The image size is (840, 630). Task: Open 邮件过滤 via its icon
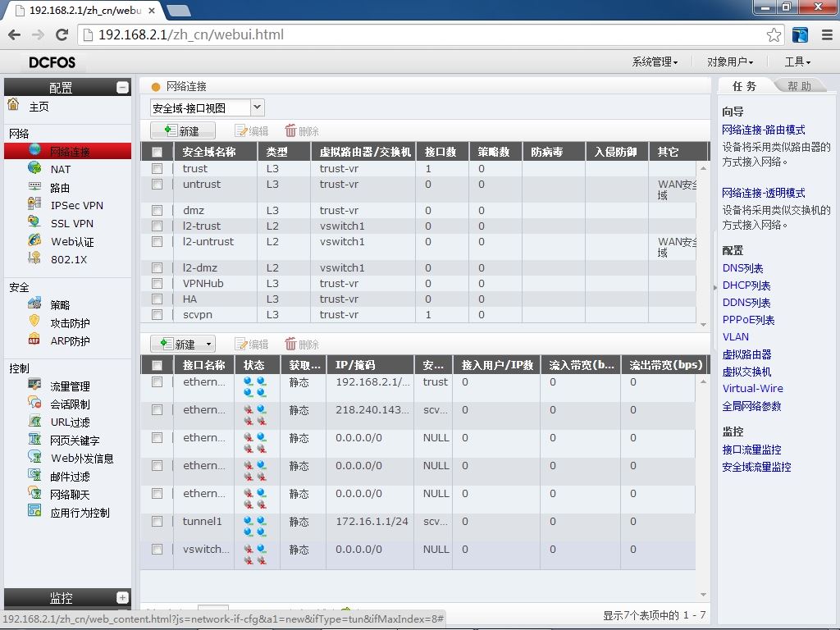pos(34,475)
